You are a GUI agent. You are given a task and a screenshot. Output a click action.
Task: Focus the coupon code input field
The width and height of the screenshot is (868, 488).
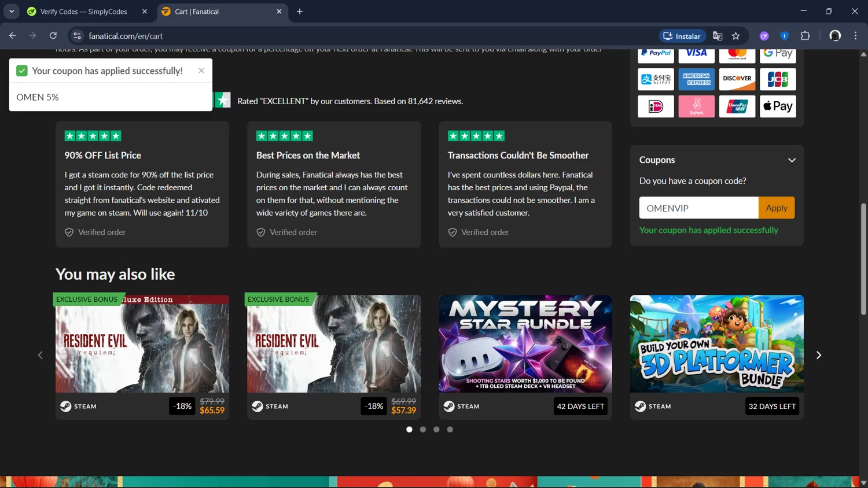click(698, 208)
